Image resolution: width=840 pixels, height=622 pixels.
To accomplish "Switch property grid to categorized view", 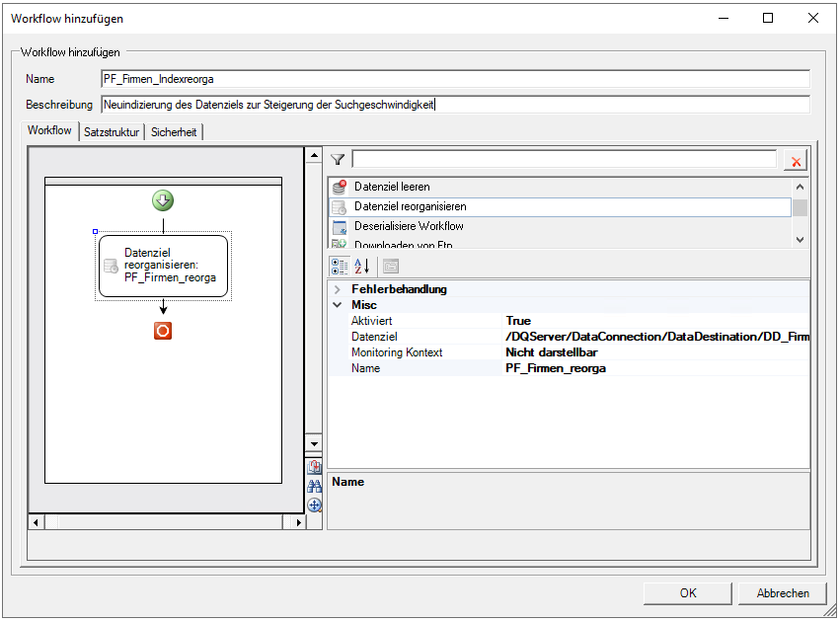I will coord(340,267).
